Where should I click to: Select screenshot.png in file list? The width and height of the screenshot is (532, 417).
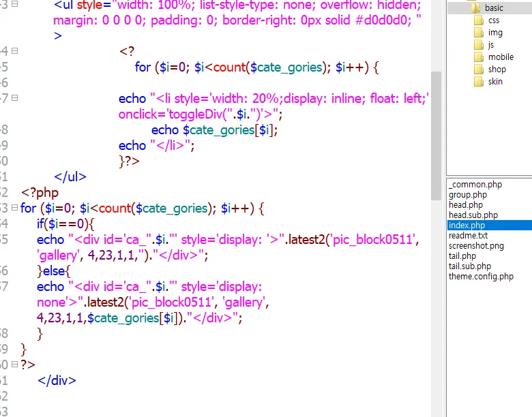[x=476, y=245]
